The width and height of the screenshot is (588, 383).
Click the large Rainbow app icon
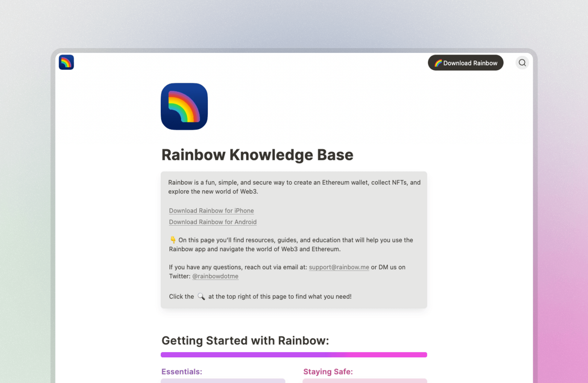point(184,106)
